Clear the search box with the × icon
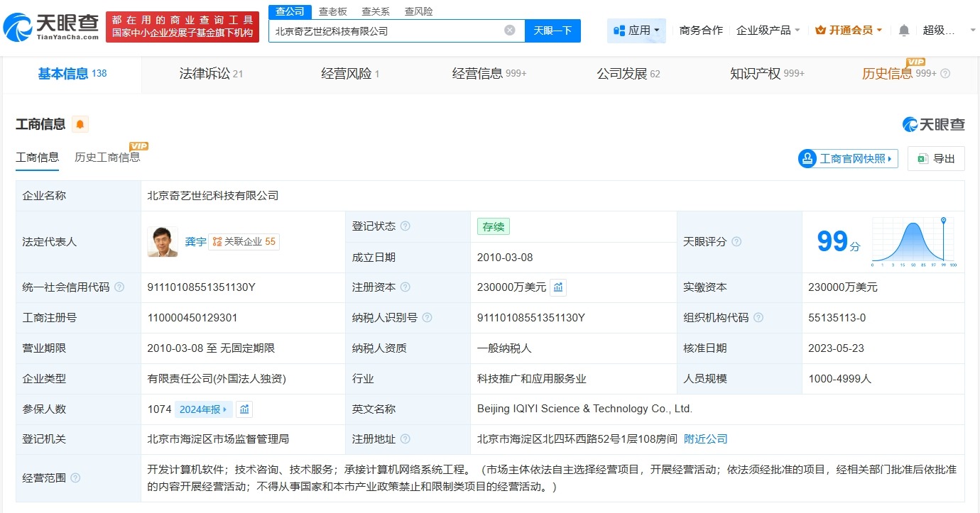Image resolution: width=980 pixels, height=513 pixels. pyautogui.click(x=508, y=31)
